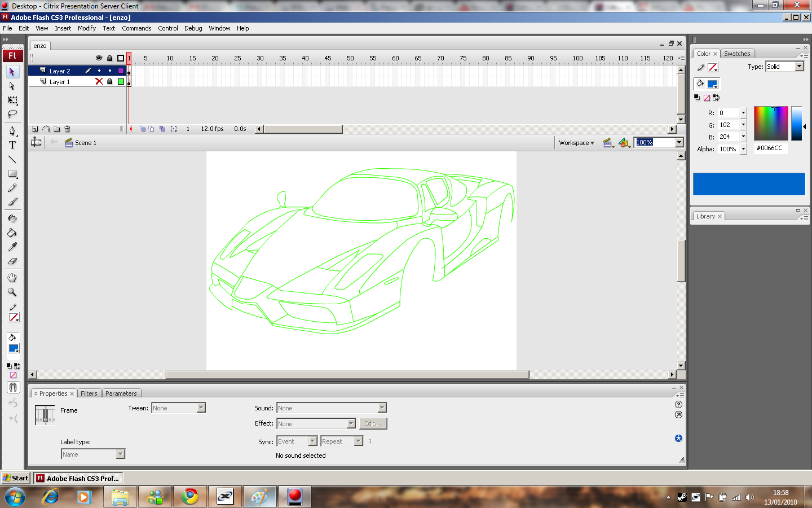
Task: Open the Alpha value slider arrow
Action: point(743,149)
